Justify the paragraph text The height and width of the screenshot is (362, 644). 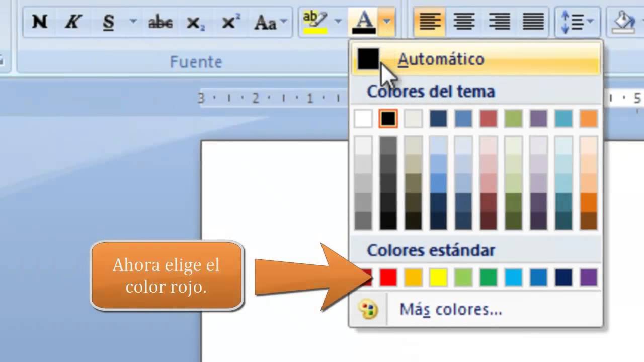tap(533, 22)
